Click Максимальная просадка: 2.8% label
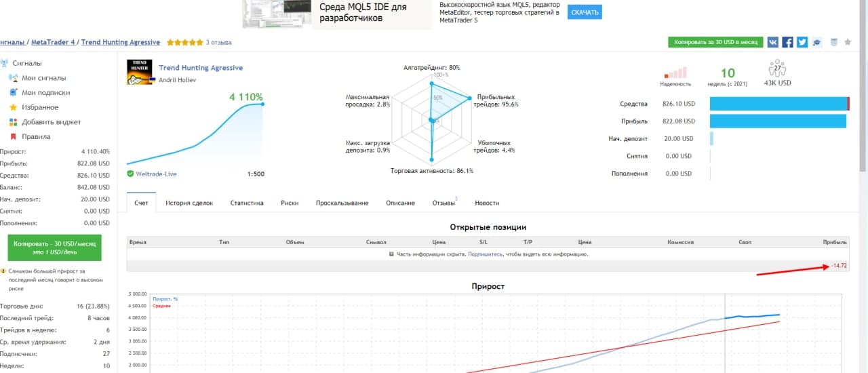The height and width of the screenshot is (373, 868). (x=368, y=100)
